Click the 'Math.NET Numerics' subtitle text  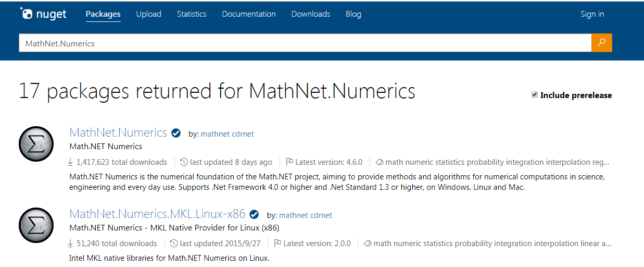pyautogui.click(x=106, y=146)
